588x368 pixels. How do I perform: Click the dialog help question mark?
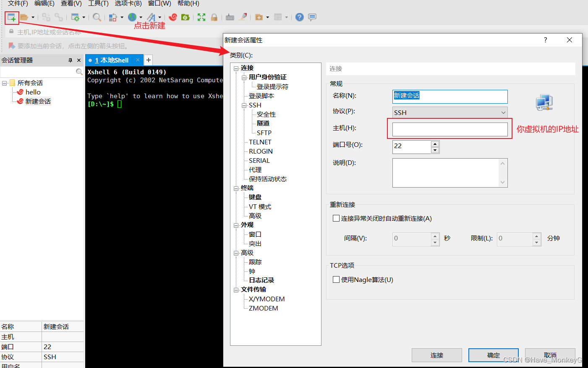[546, 40]
